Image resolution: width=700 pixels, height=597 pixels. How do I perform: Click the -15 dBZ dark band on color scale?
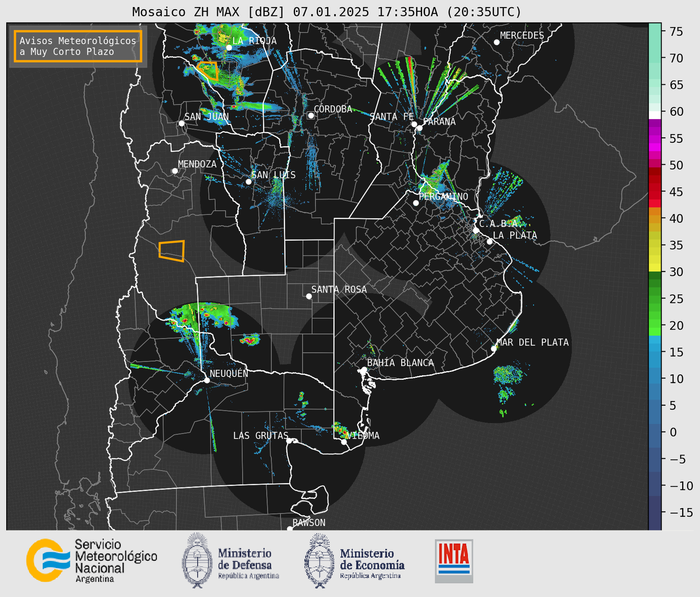point(655,513)
